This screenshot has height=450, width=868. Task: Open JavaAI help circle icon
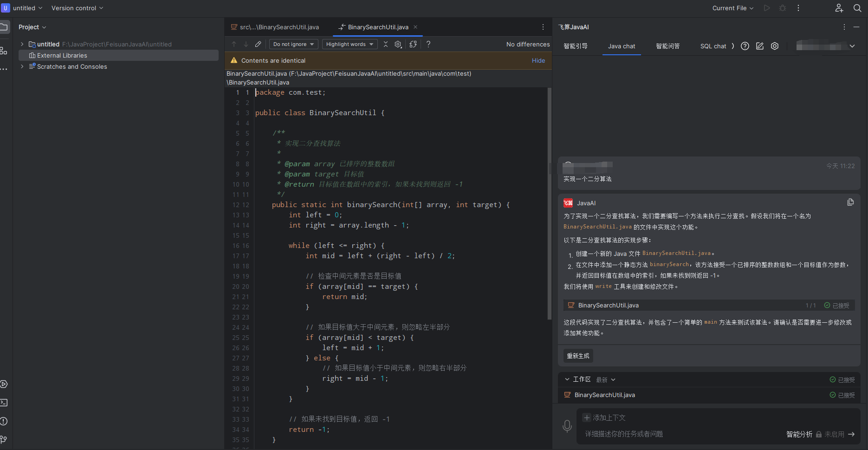point(745,46)
